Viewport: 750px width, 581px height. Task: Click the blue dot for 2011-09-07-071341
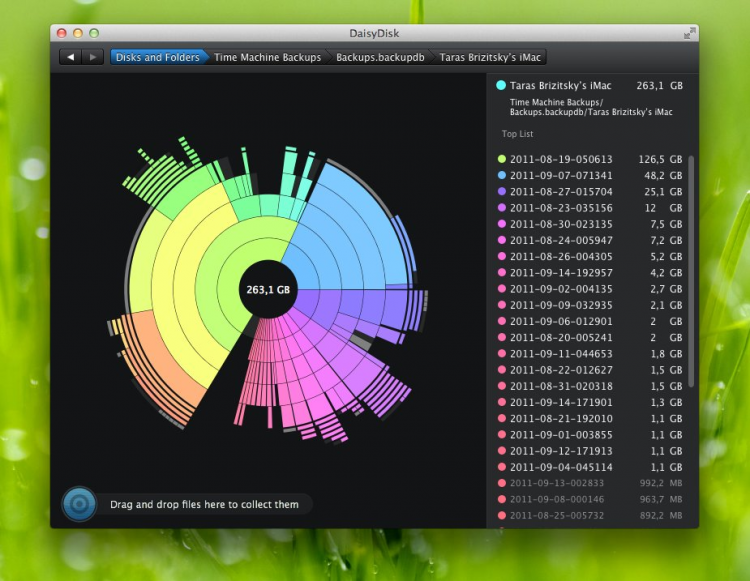tap(501, 175)
